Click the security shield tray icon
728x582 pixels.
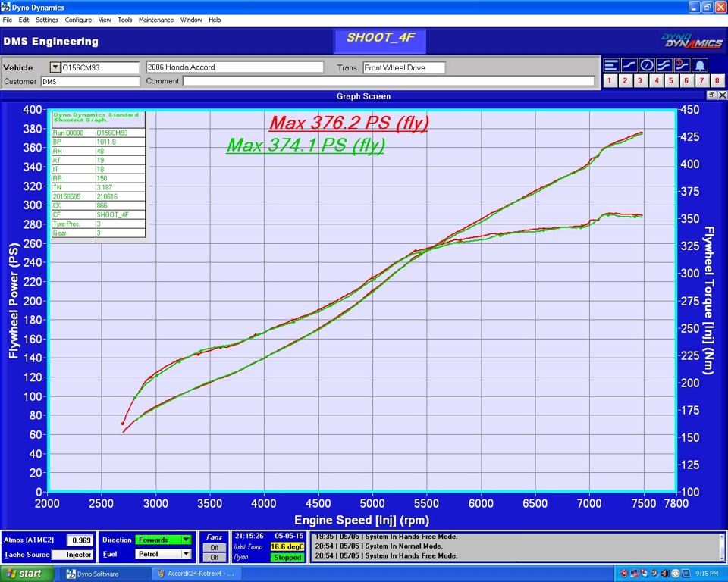623,574
